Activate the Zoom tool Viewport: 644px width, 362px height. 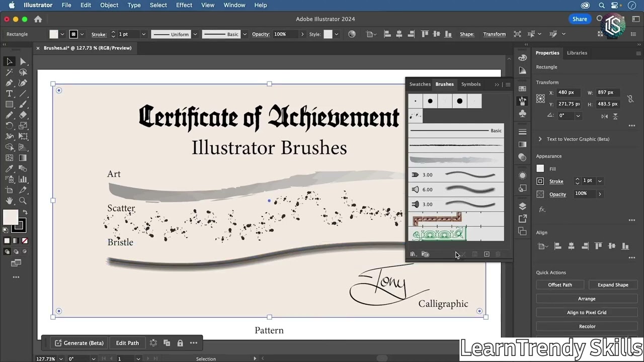23,201
